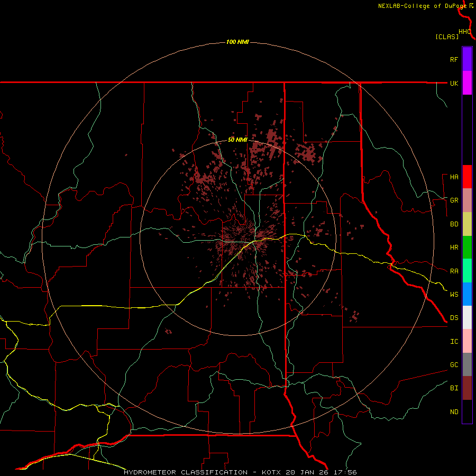Click the "DS" legend label
Screen dimensions: 476x476
tap(454, 318)
